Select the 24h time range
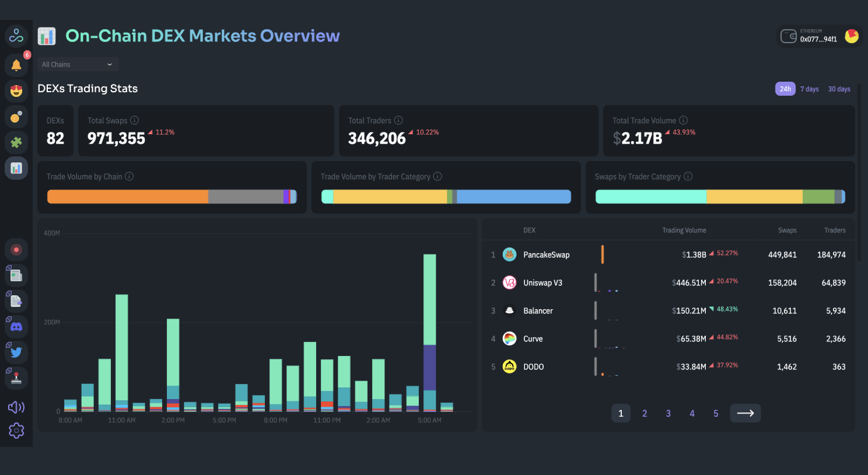The height and width of the screenshot is (475, 868). click(785, 89)
